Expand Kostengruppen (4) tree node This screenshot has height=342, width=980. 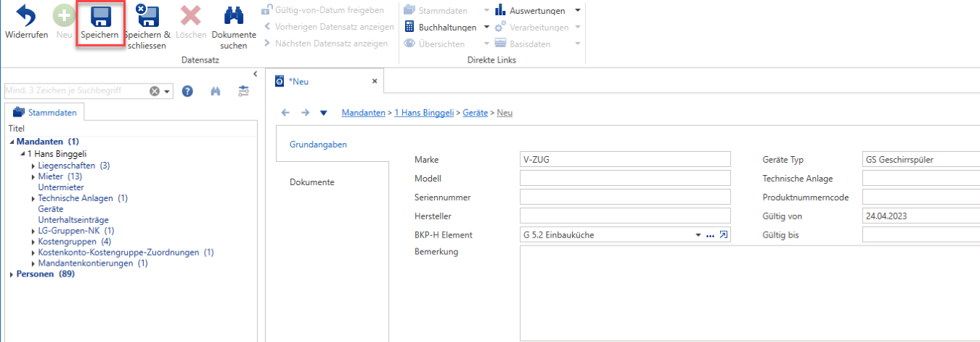[x=33, y=242]
